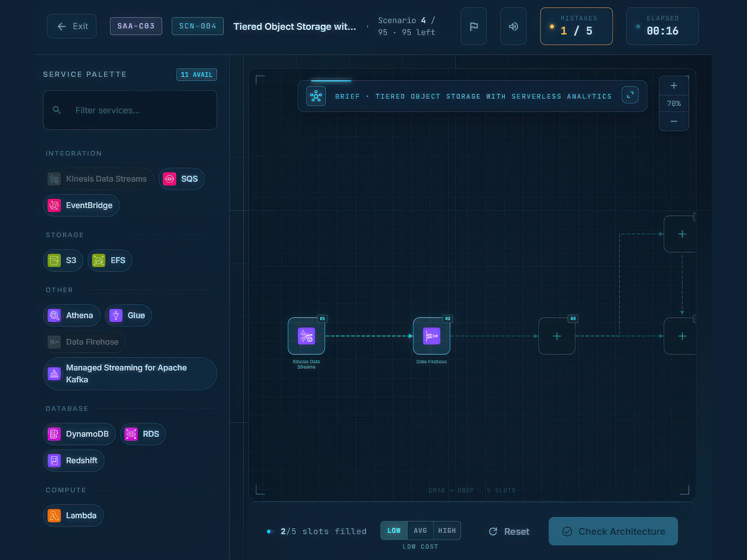Select the LOW cost option

point(394,531)
